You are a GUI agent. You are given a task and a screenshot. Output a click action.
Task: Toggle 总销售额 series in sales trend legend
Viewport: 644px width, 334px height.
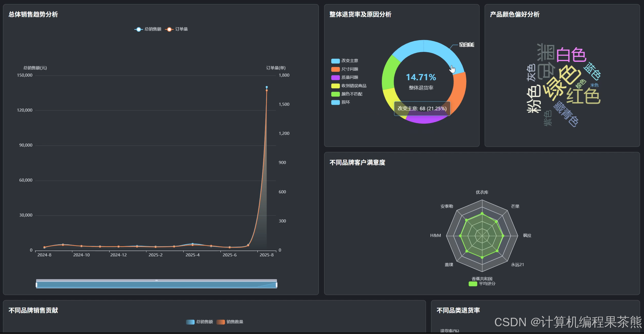pyautogui.click(x=148, y=29)
